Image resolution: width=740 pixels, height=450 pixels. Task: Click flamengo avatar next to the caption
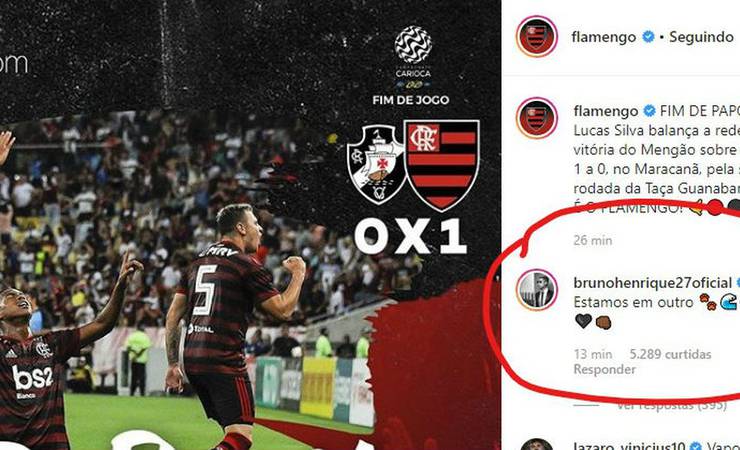click(x=537, y=118)
